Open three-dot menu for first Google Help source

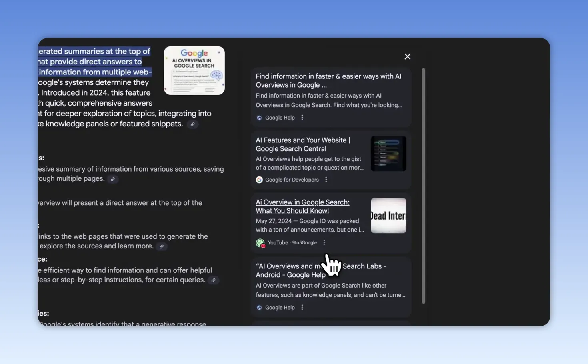pyautogui.click(x=302, y=117)
